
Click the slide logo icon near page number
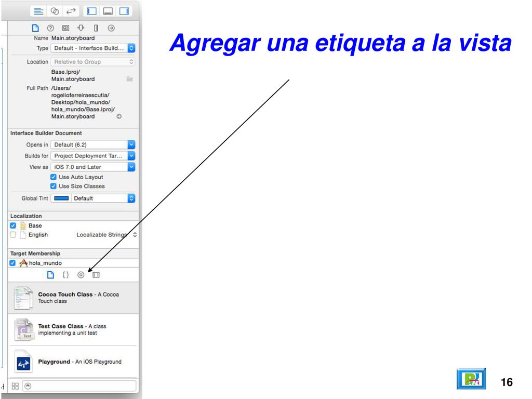(x=471, y=379)
